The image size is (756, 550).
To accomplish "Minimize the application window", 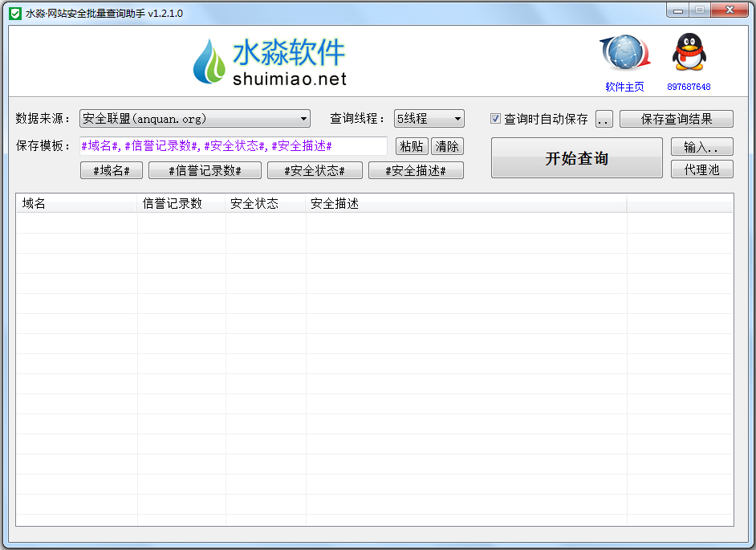I will pyautogui.click(x=678, y=10).
